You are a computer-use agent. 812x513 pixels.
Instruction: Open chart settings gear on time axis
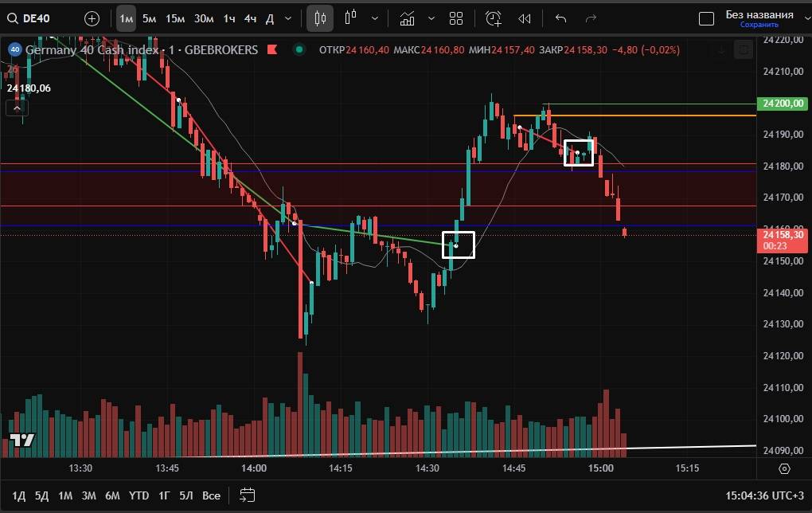(x=785, y=469)
